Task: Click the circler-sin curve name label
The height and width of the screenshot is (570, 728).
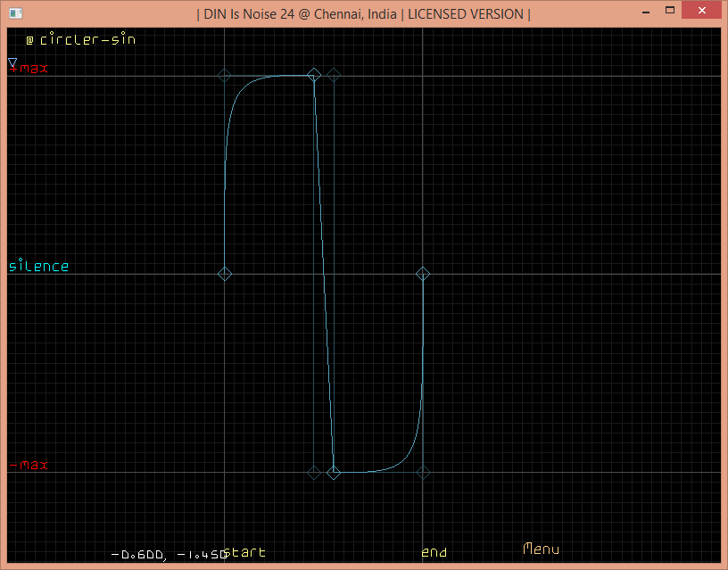Action: tap(87, 40)
